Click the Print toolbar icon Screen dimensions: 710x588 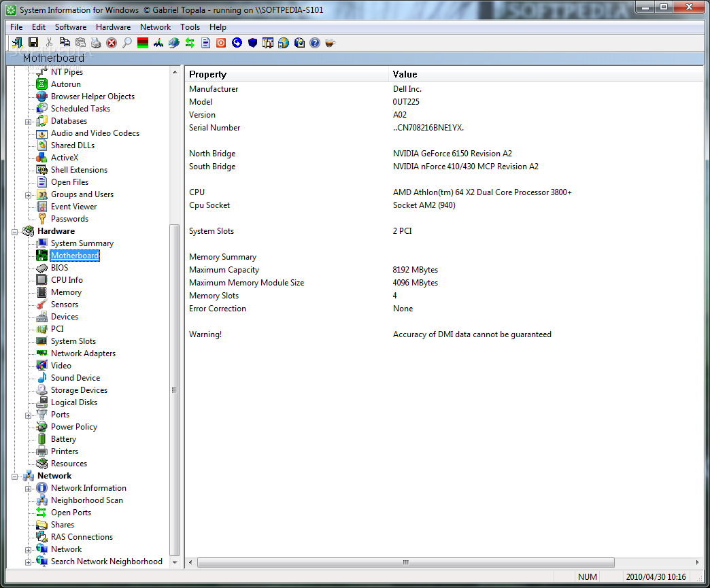point(96,43)
